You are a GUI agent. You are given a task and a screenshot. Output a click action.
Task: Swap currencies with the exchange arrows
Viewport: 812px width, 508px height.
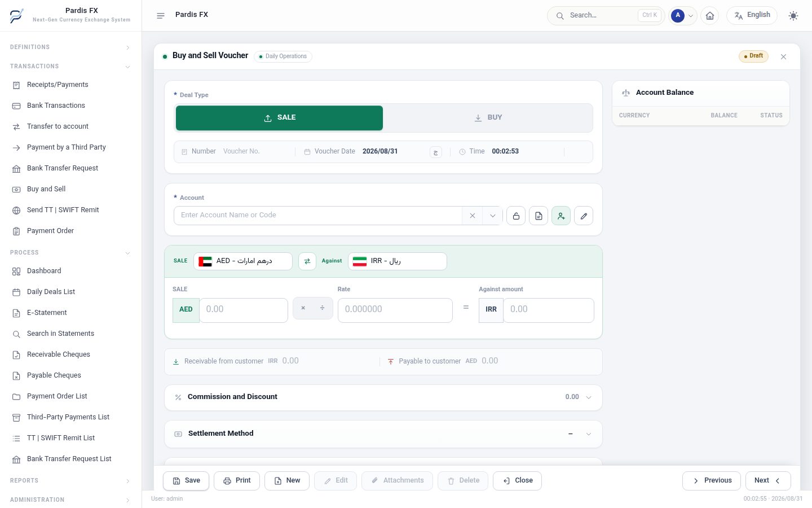click(307, 261)
